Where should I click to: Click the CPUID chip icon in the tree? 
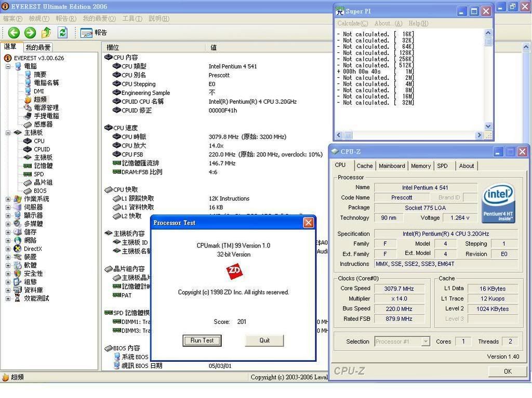28,149
